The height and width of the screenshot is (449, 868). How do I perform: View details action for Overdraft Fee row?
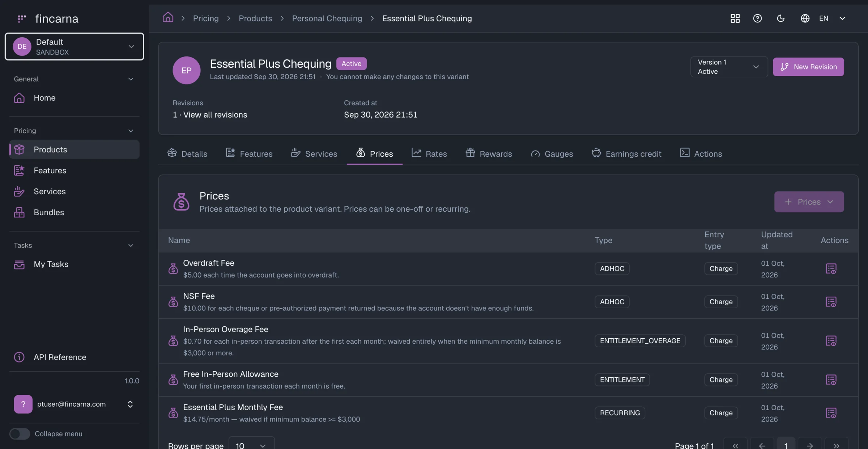(x=831, y=269)
